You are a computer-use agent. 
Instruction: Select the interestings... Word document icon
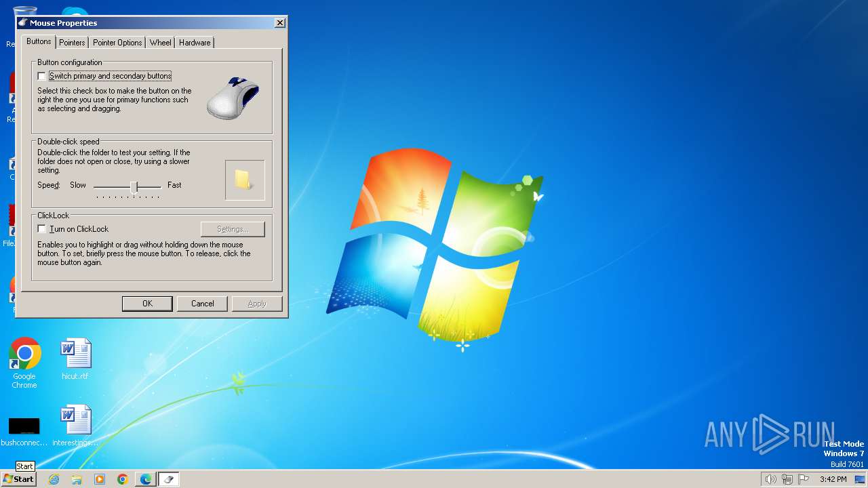pos(75,426)
